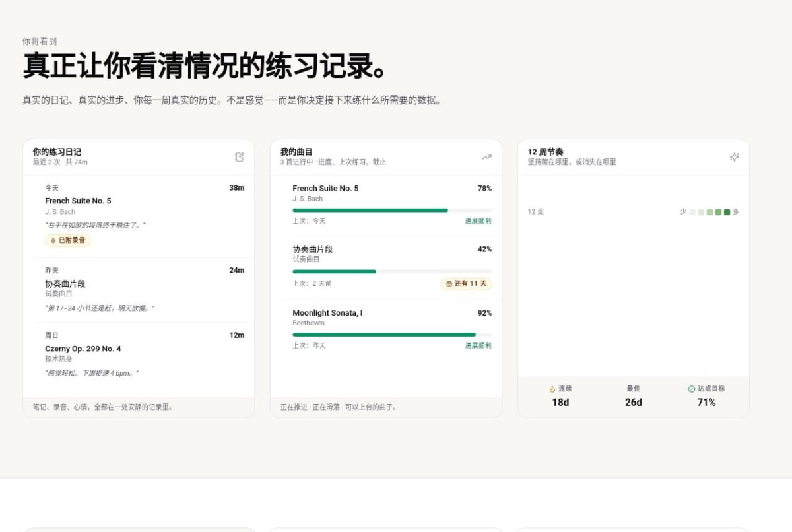This screenshot has width=792, height=532.
Task: Click the edit note icon in 你的练习日记
Action: [240, 157]
